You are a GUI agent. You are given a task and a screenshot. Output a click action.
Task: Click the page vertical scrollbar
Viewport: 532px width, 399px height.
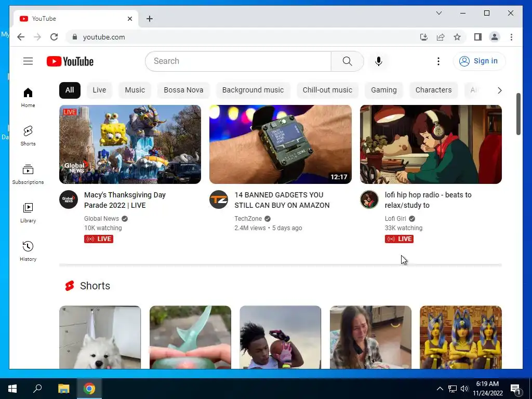(x=518, y=114)
